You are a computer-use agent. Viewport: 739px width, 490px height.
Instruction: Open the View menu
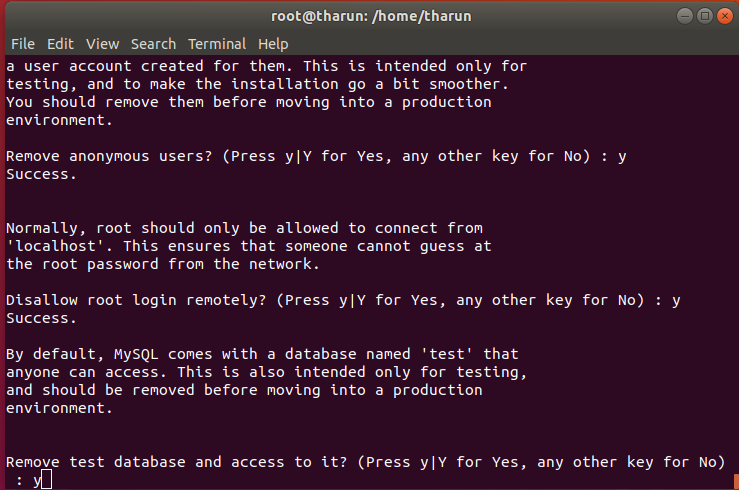click(x=102, y=44)
